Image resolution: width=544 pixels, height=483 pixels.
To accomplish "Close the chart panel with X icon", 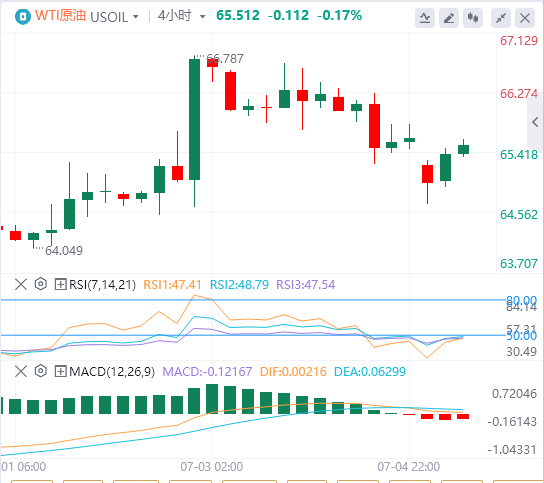I will [525, 18].
